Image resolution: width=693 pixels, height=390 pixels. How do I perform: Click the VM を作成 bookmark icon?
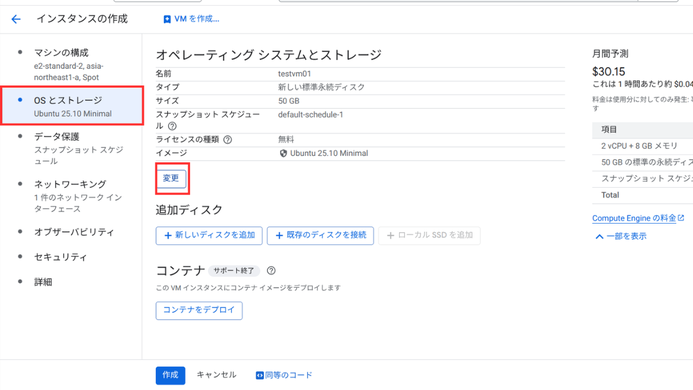tap(167, 19)
